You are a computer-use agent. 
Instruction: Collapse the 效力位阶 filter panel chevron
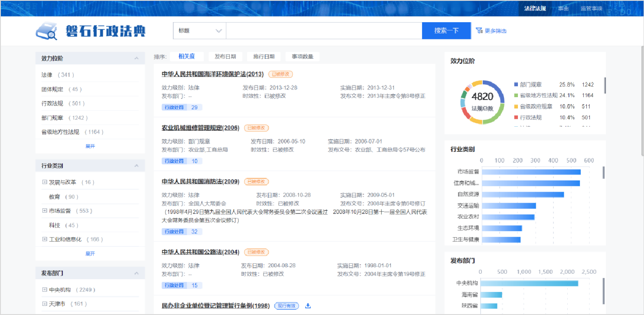tap(137, 58)
